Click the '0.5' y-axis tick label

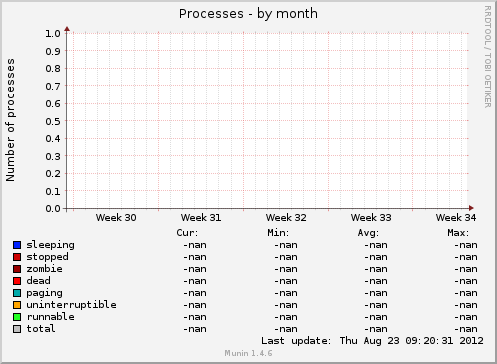pos(53,121)
